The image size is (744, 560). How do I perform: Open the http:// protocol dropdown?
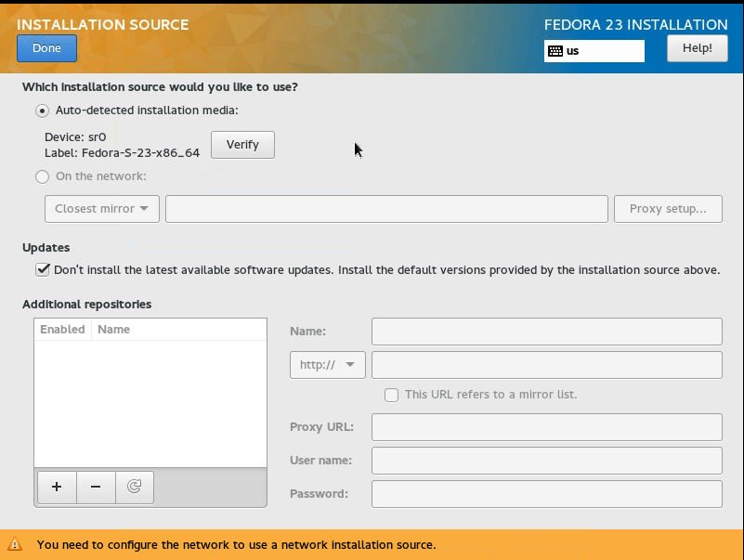[x=327, y=365]
